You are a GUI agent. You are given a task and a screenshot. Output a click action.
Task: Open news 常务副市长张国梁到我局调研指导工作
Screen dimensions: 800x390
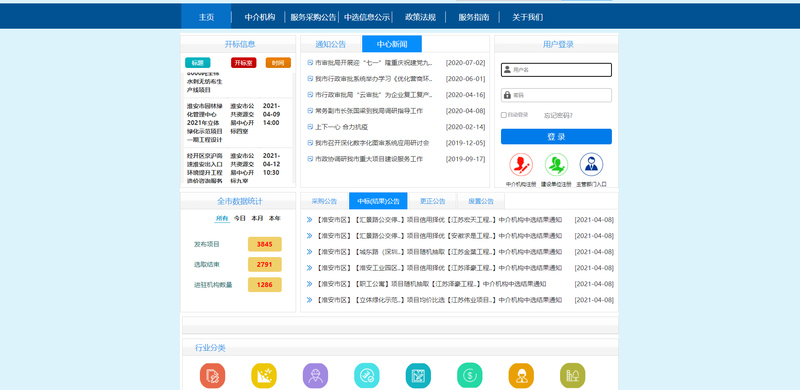pos(369,111)
